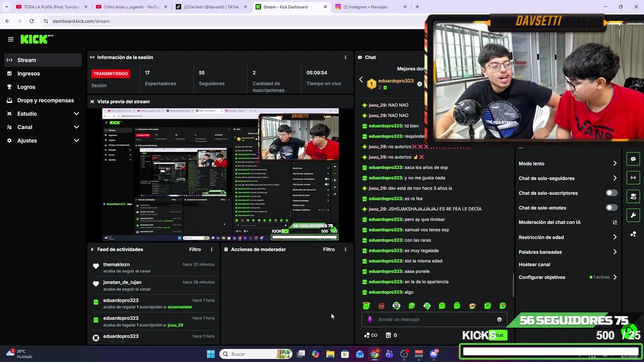Open session information three-dot menu
Screen dimensions: 644x362
click(345, 57)
